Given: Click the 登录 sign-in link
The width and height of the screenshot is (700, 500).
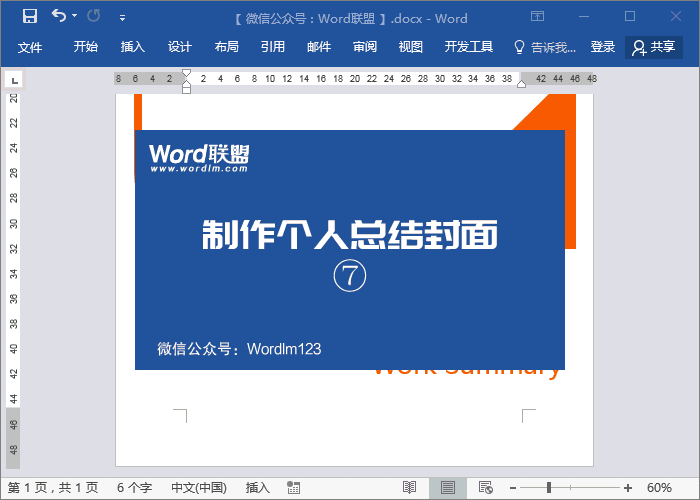Looking at the screenshot, I should 603,47.
